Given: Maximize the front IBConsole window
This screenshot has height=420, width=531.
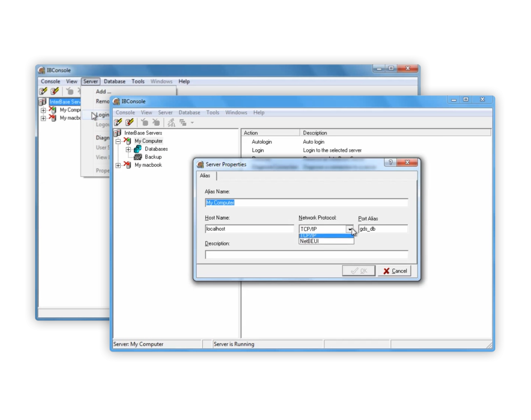Looking at the screenshot, I should pos(466,100).
